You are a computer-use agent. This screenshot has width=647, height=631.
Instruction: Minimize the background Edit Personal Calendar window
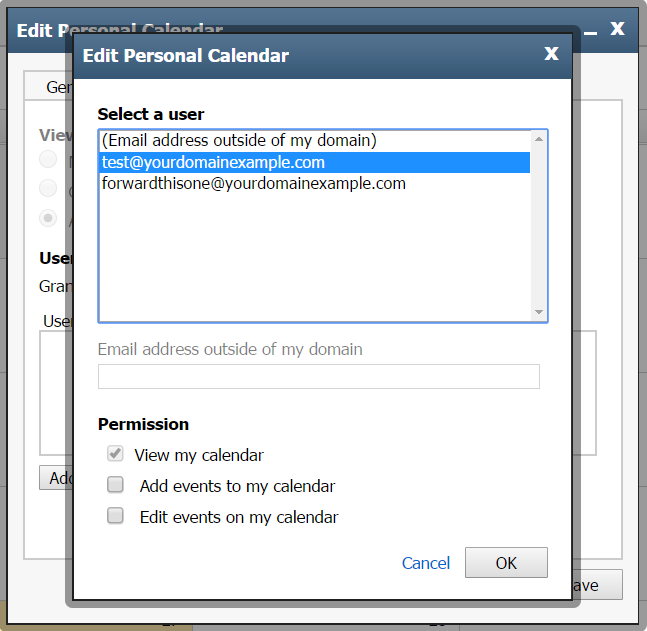click(591, 33)
